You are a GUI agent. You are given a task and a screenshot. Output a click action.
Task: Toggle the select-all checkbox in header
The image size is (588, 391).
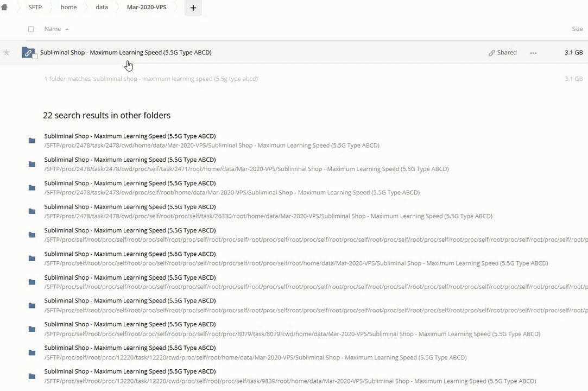[31, 29]
